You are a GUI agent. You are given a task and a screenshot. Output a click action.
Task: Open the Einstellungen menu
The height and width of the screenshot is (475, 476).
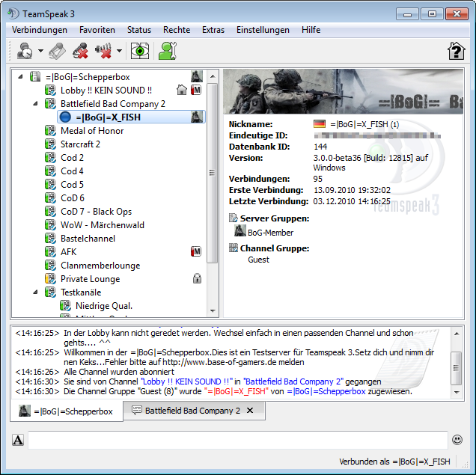[263, 30]
